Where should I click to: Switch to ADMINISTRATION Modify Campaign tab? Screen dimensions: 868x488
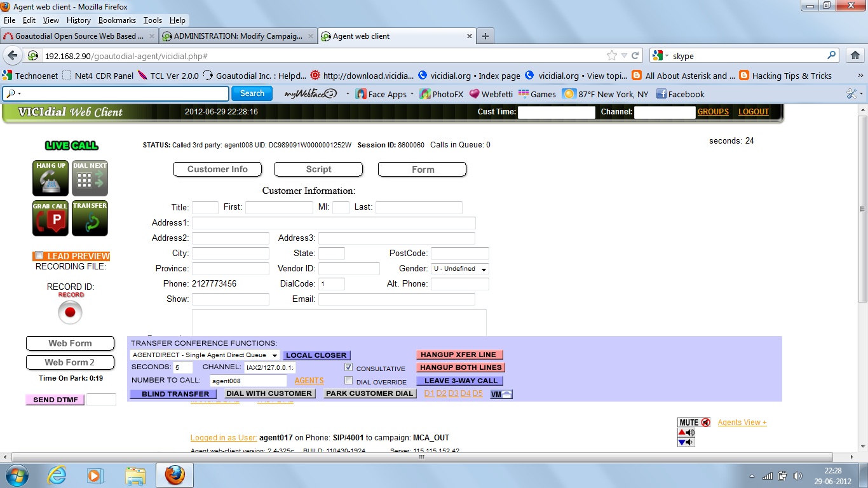point(238,36)
